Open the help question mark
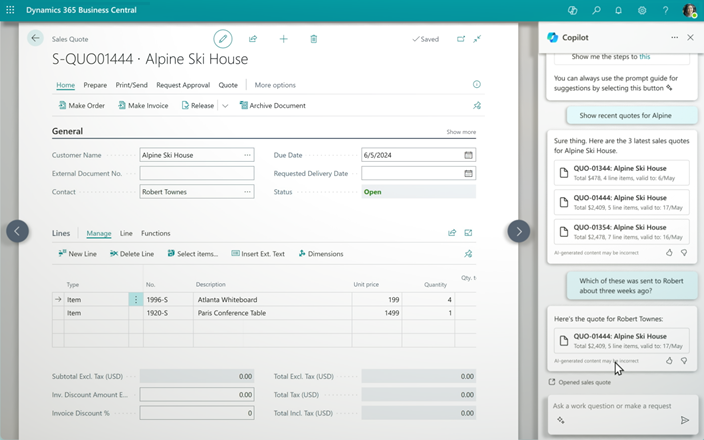The image size is (704, 440). [665, 10]
